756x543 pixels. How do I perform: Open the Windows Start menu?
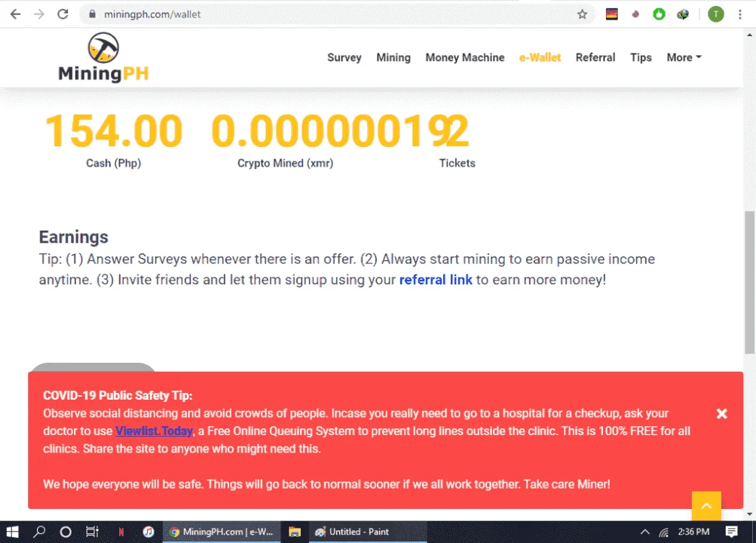point(13,532)
